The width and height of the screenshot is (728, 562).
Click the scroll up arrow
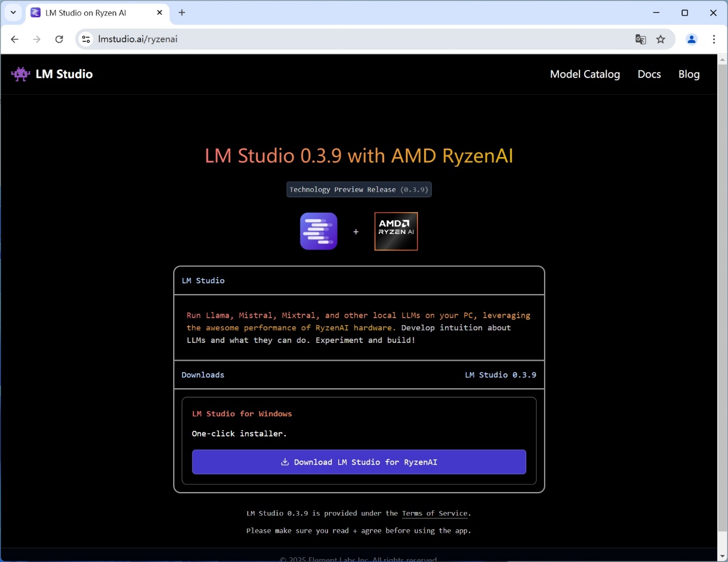tap(722, 59)
